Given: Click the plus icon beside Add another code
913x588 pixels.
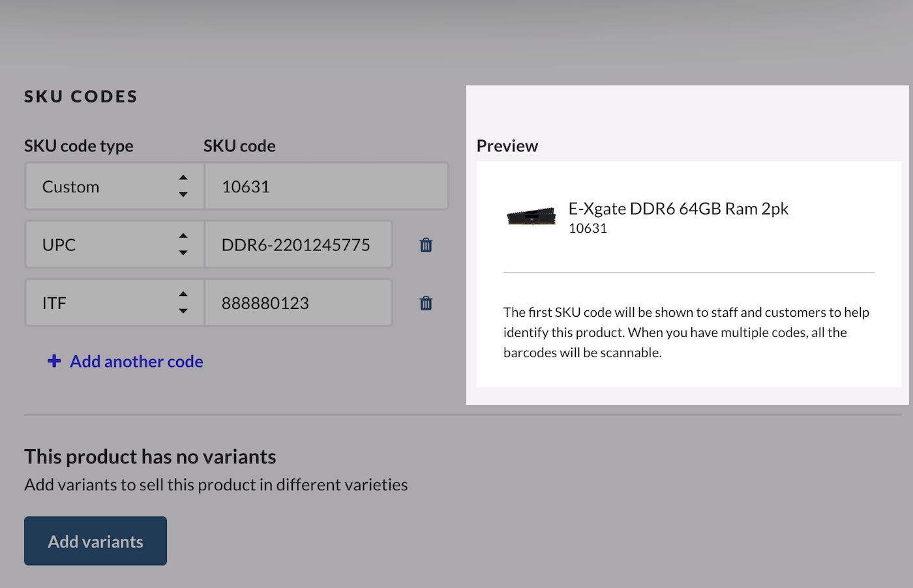Looking at the screenshot, I should (54, 361).
